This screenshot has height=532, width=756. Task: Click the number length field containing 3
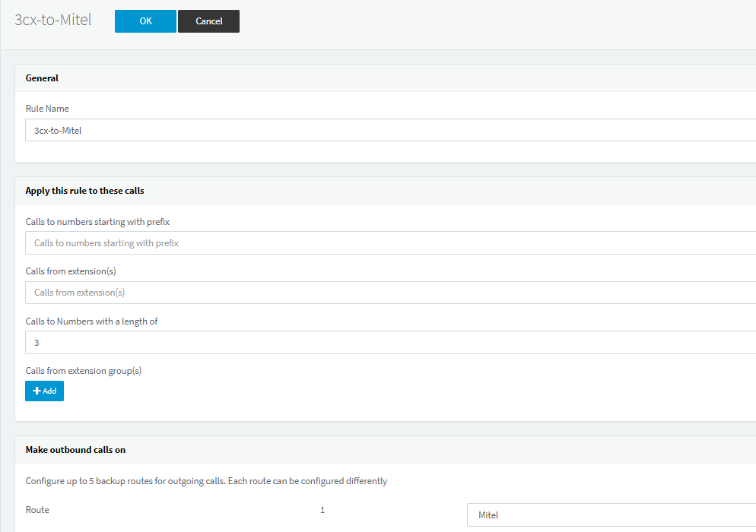390,343
